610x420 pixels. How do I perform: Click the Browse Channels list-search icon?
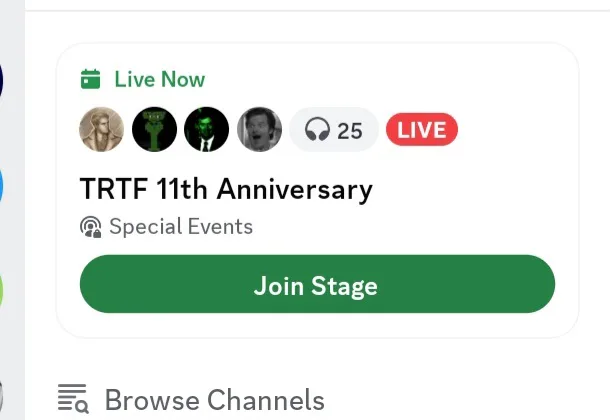point(73,400)
